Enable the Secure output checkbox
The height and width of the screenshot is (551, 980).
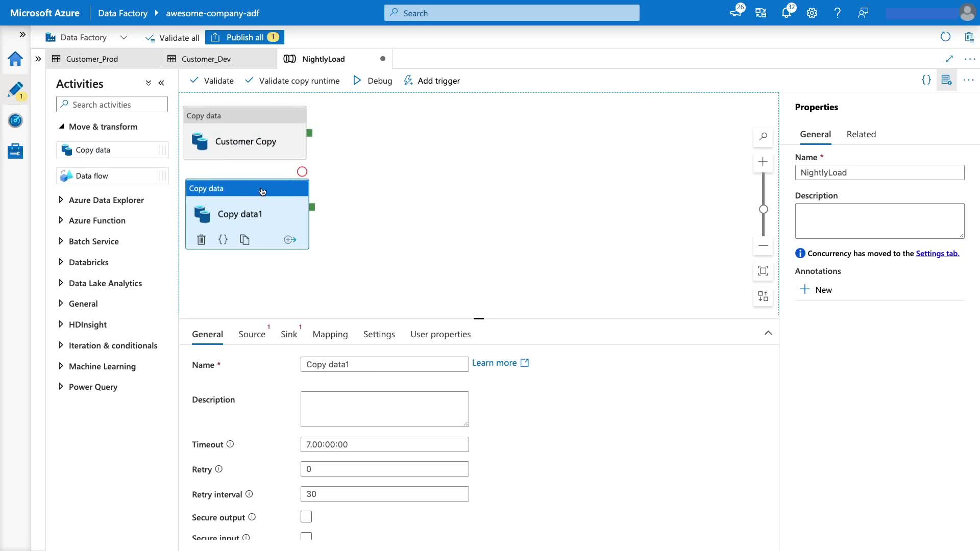click(x=306, y=517)
